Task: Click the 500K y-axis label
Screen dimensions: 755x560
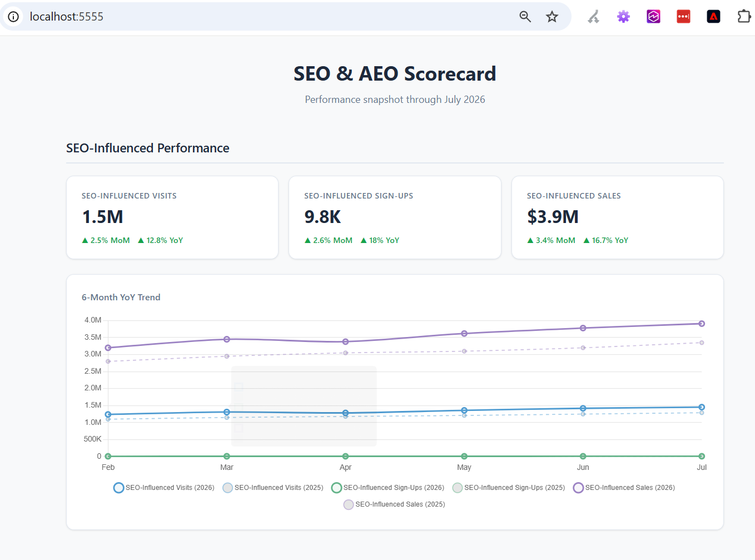Action: click(93, 439)
